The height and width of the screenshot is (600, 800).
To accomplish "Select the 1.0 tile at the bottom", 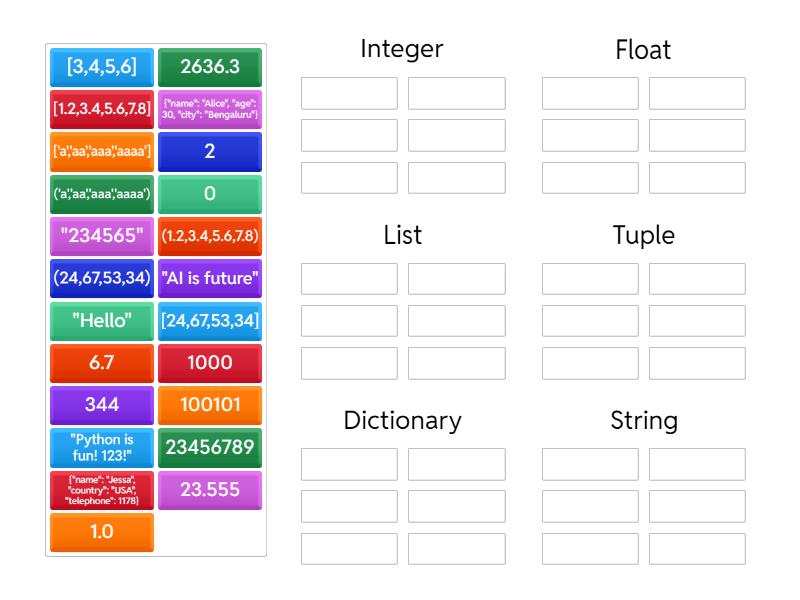I will [101, 533].
